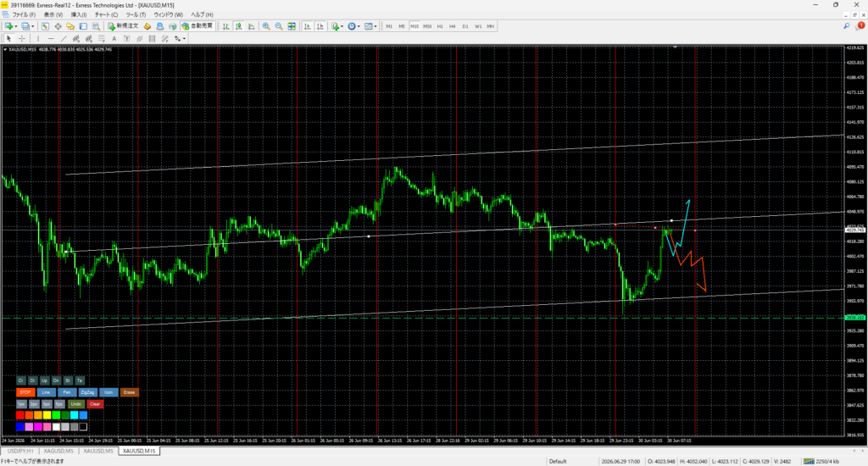
Task: Open the チャート (C) menu
Action: 106,14
